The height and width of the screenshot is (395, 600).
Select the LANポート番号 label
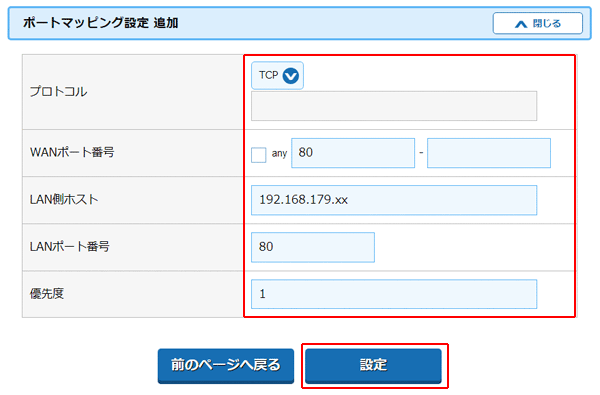click(70, 246)
